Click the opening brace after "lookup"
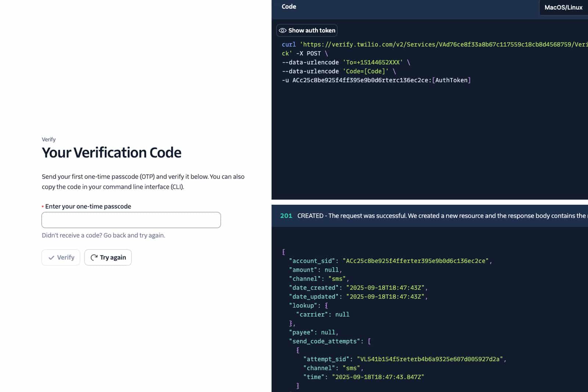The width and height of the screenshot is (588, 392). point(326,306)
